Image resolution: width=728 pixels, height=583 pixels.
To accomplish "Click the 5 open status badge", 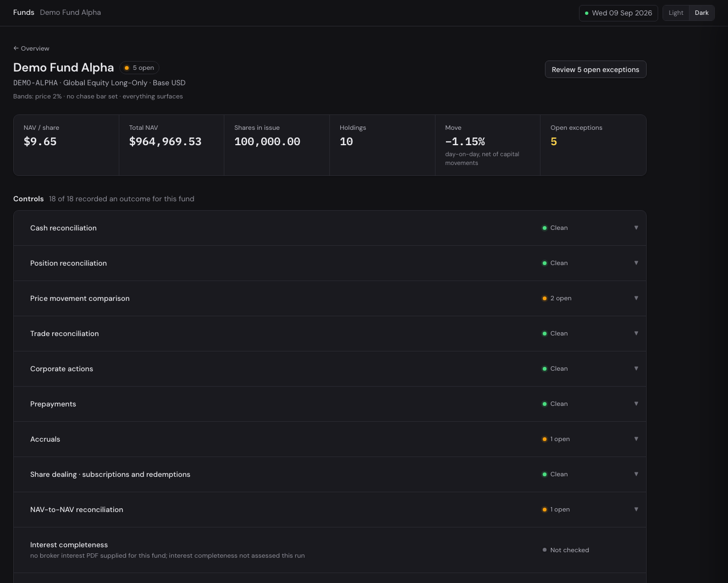I will pos(139,68).
